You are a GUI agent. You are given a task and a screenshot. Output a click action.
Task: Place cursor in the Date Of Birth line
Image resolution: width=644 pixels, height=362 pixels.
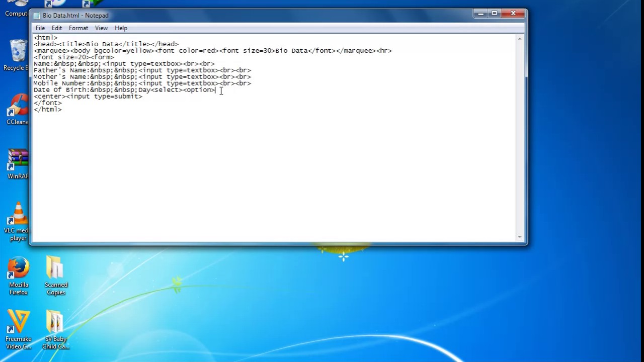coord(124,90)
